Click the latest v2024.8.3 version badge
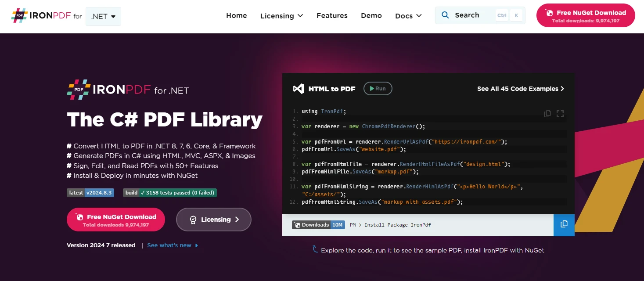This screenshot has height=281, width=644. (x=90, y=193)
